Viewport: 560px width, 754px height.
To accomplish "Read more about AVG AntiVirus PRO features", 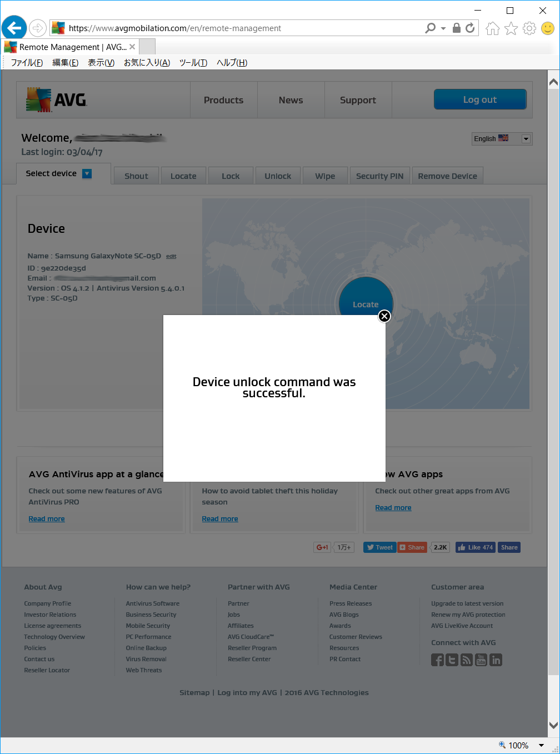I will [x=47, y=519].
